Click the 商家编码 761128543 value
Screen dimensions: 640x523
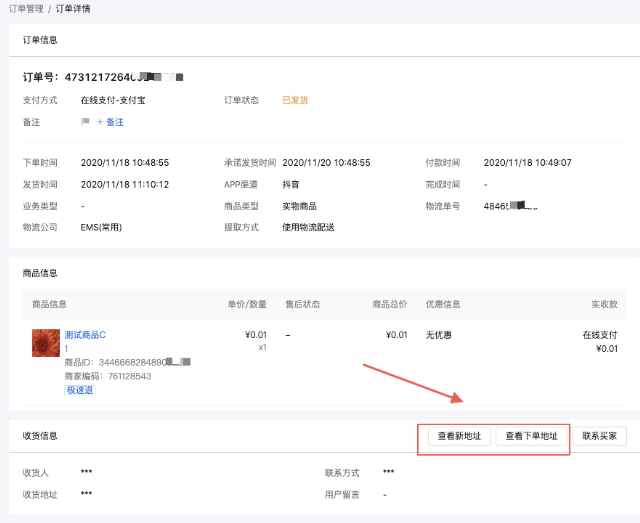(x=129, y=376)
